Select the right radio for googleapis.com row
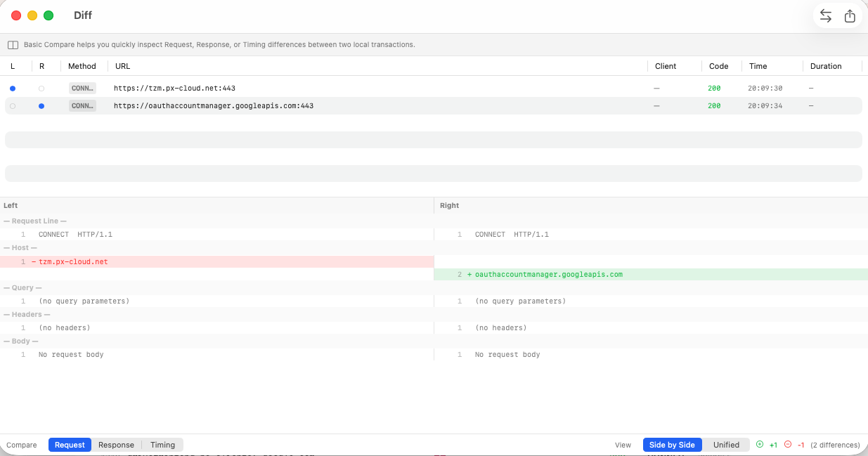Image resolution: width=868 pixels, height=456 pixels. pyautogui.click(x=41, y=105)
